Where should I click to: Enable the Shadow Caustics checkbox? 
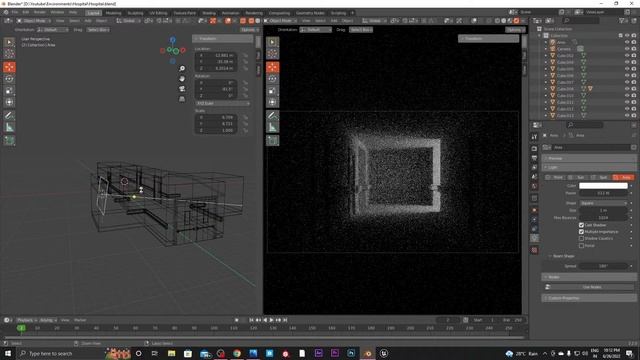coord(581,238)
